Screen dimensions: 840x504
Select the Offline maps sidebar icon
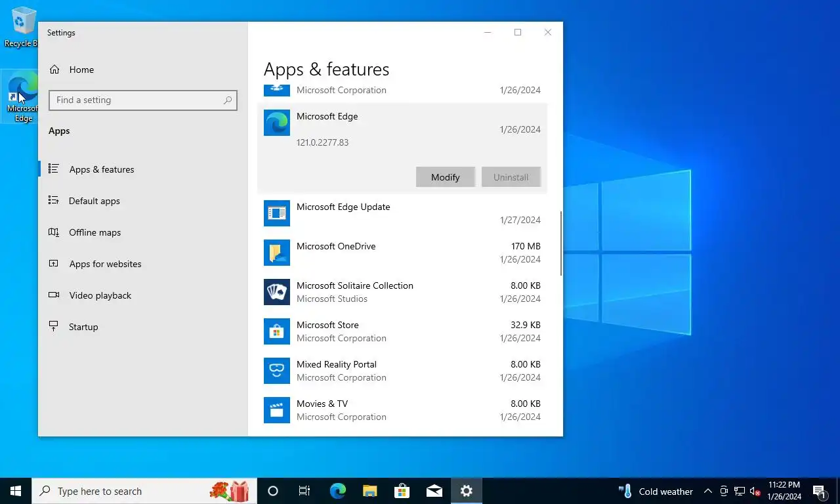coord(54,232)
